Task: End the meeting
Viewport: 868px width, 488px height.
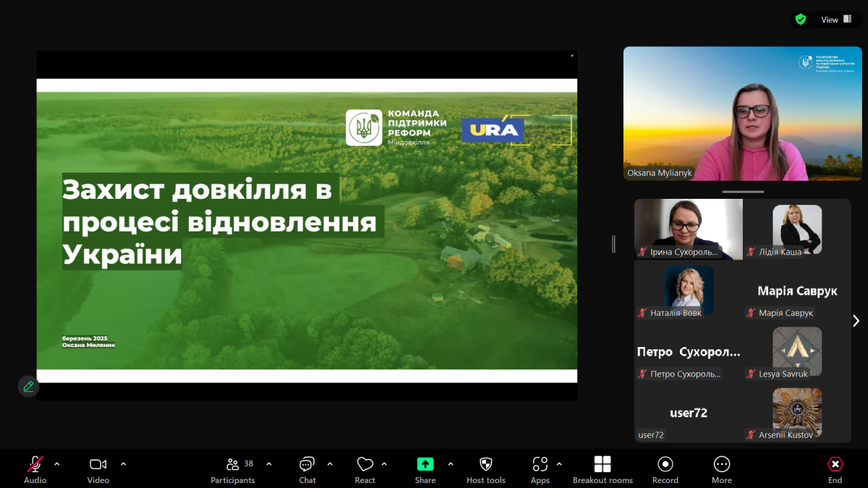Action: coord(835,464)
